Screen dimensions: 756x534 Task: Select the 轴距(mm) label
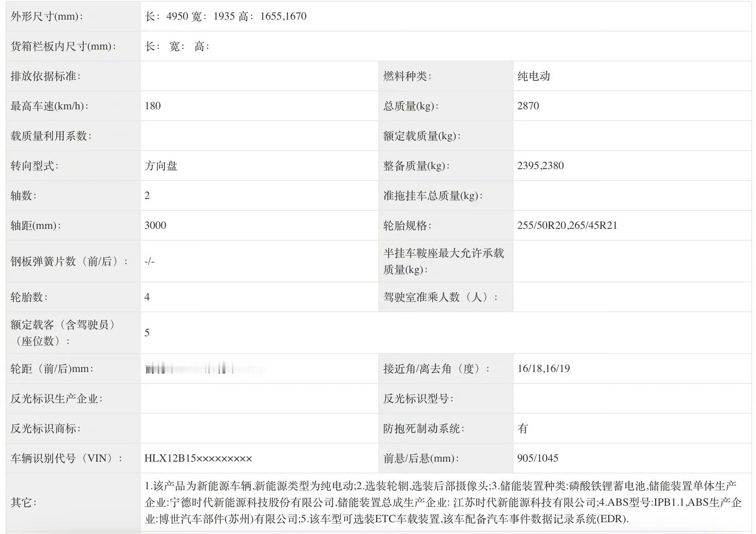pyautogui.click(x=36, y=226)
